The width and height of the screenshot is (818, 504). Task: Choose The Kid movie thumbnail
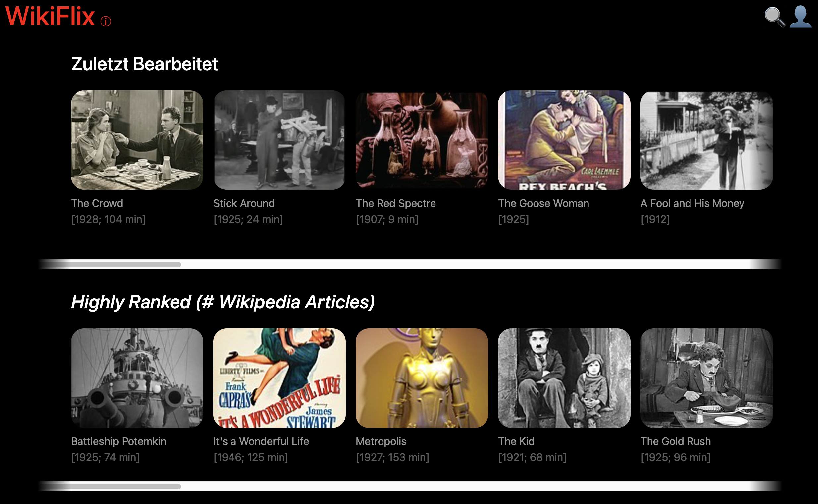click(564, 378)
